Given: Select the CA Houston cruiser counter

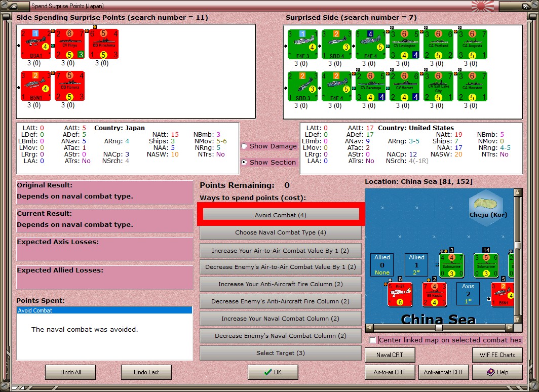Looking at the screenshot, I should pyautogui.click(x=473, y=86).
